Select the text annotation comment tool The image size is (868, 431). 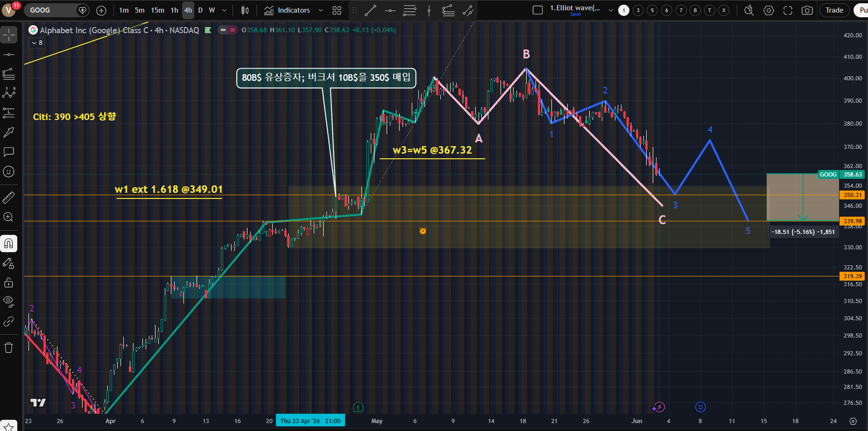point(9,152)
